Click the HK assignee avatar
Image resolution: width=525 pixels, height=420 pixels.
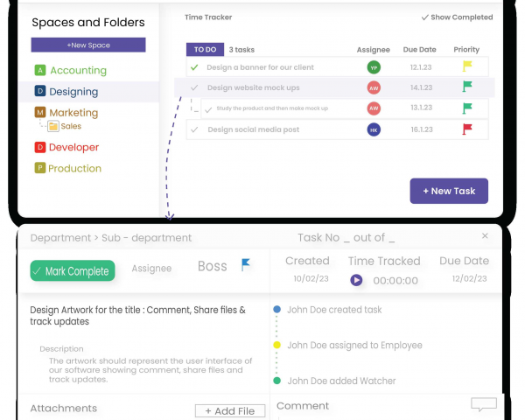click(374, 129)
